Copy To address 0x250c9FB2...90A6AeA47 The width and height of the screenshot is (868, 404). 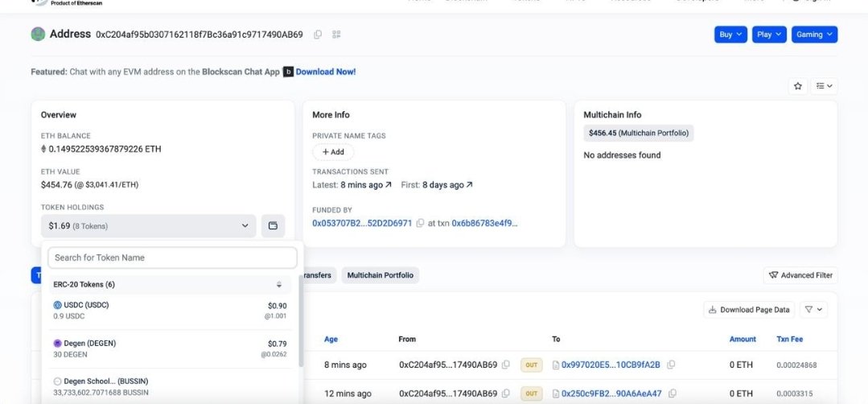click(673, 394)
